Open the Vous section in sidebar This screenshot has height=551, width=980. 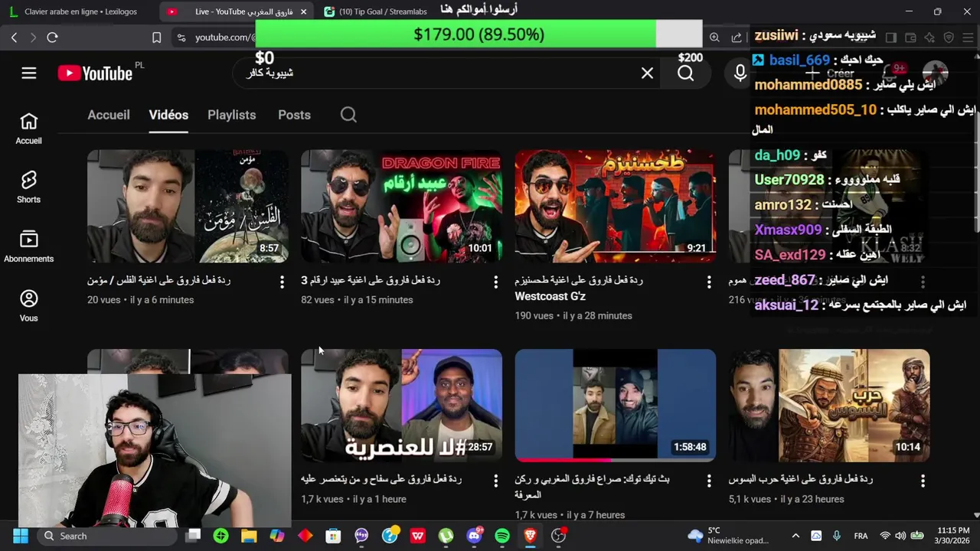(x=29, y=306)
